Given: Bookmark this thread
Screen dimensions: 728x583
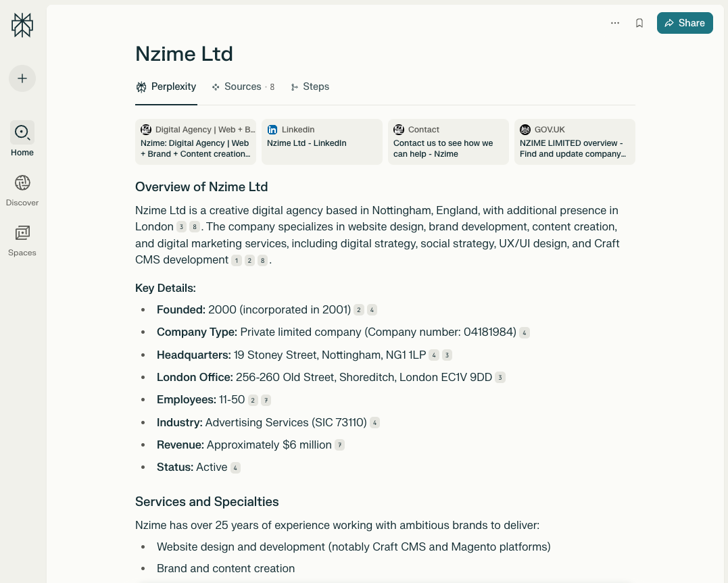Looking at the screenshot, I should coord(639,23).
